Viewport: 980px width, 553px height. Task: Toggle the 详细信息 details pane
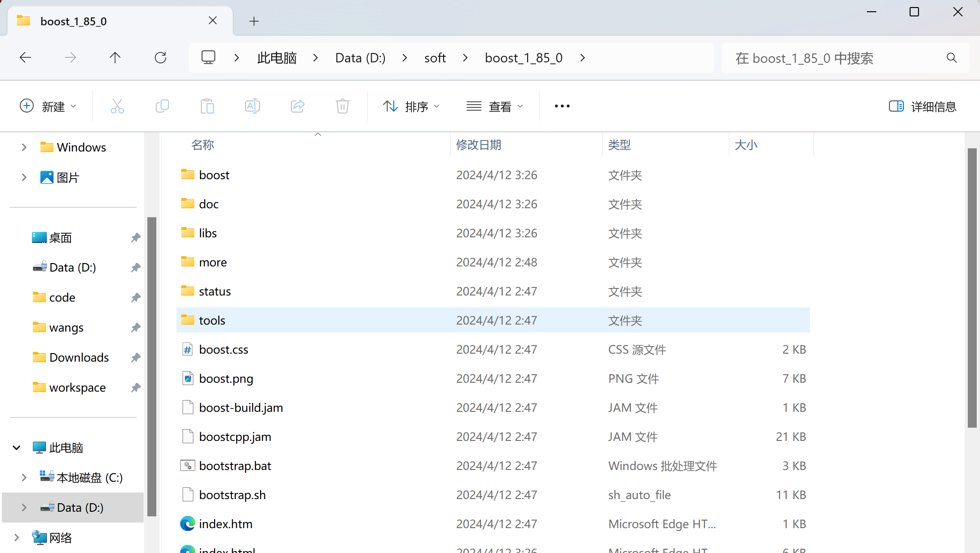coord(922,106)
